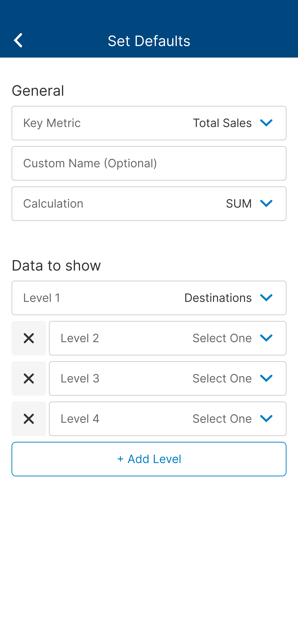Open the Level 3 Select One dropdown
This screenshot has height=644, width=298.
222,378
